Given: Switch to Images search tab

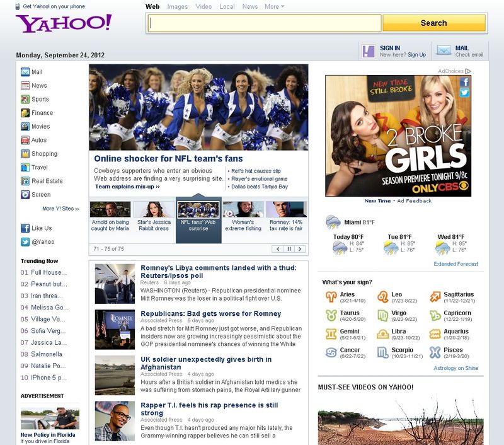Looking at the screenshot, I should [178, 6].
